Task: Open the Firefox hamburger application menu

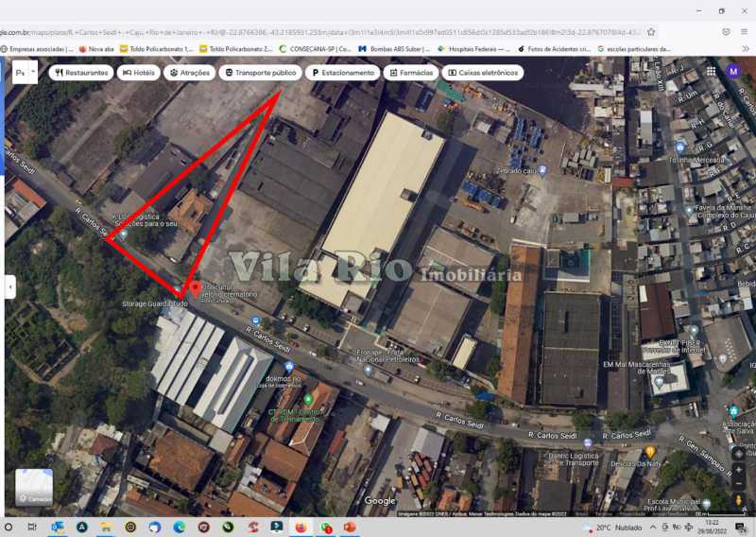Action: tap(744, 32)
